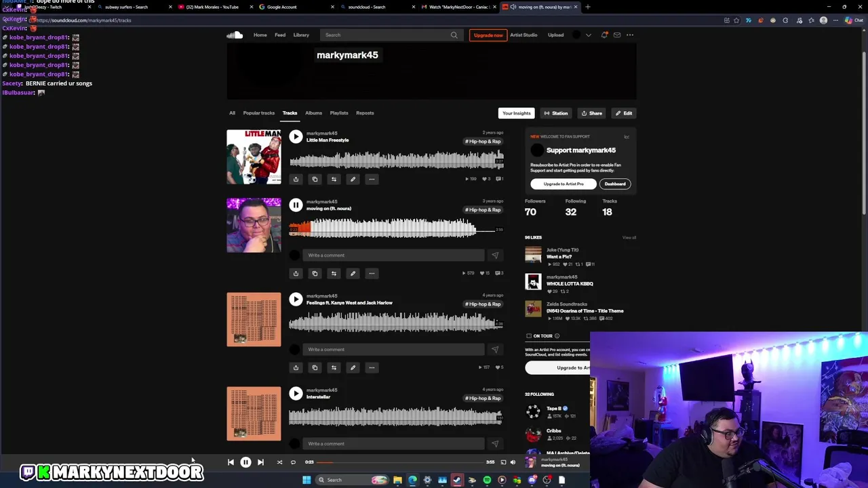Image resolution: width=868 pixels, height=488 pixels.
Task: Open more options for moving on track
Action: click(372, 273)
